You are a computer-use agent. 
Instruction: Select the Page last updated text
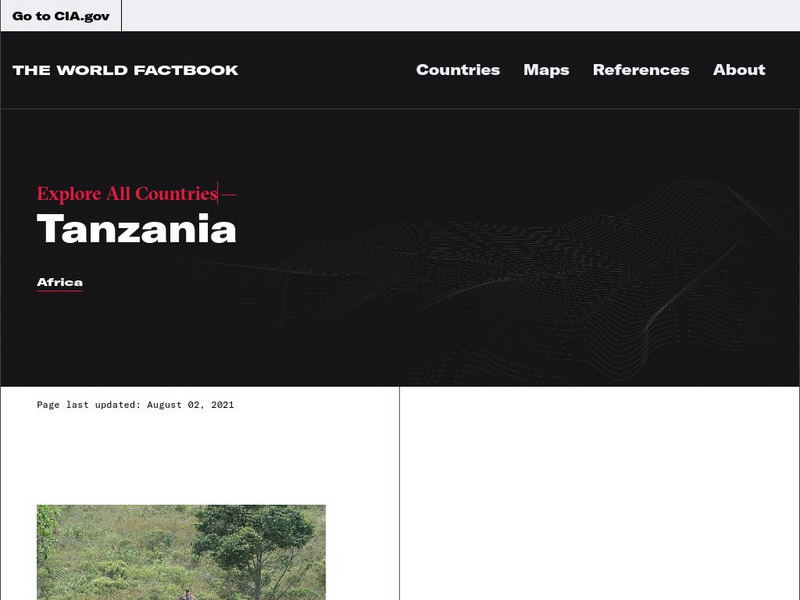click(135, 405)
